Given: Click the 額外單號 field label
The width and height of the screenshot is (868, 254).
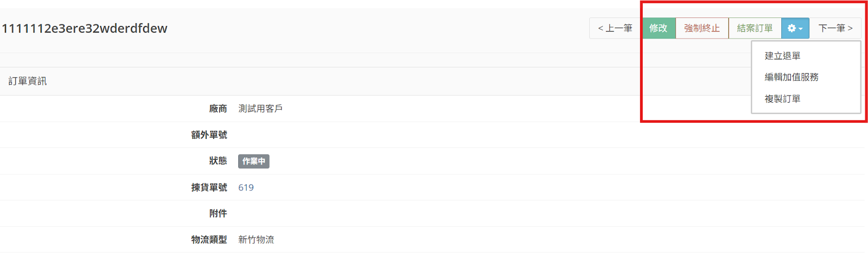Looking at the screenshot, I should click(209, 135).
